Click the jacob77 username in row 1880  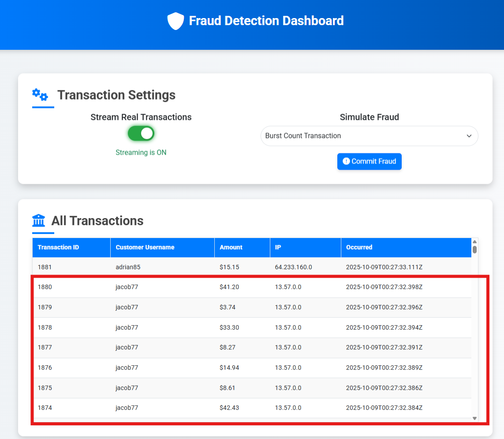point(127,287)
